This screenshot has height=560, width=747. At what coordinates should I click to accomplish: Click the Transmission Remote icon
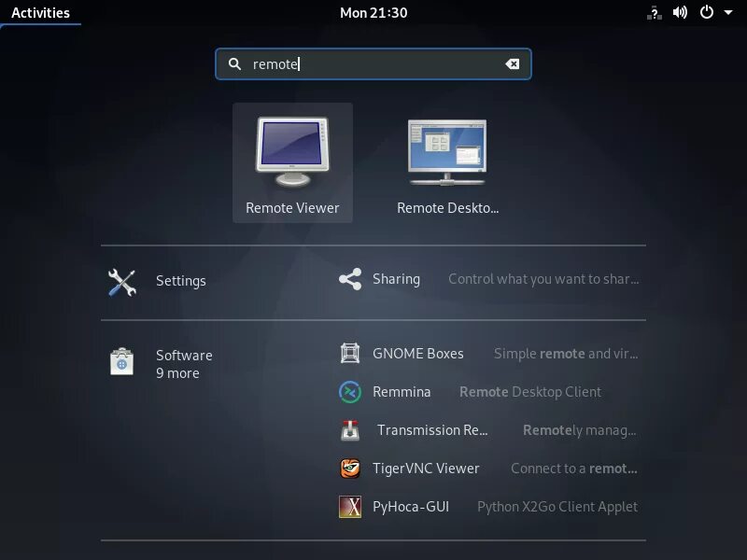point(350,430)
